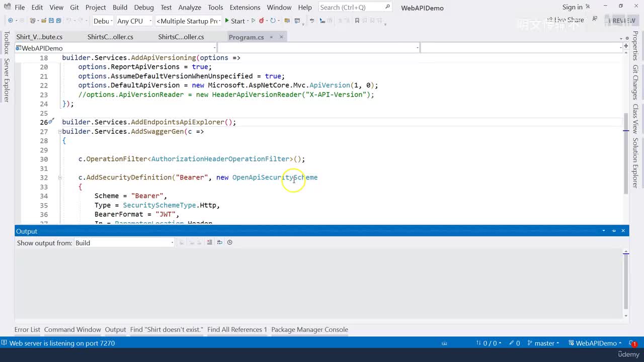The height and width of the screenshot is (362, 644).
Task: Open the Build menu
Action: (x=120, y=7)
